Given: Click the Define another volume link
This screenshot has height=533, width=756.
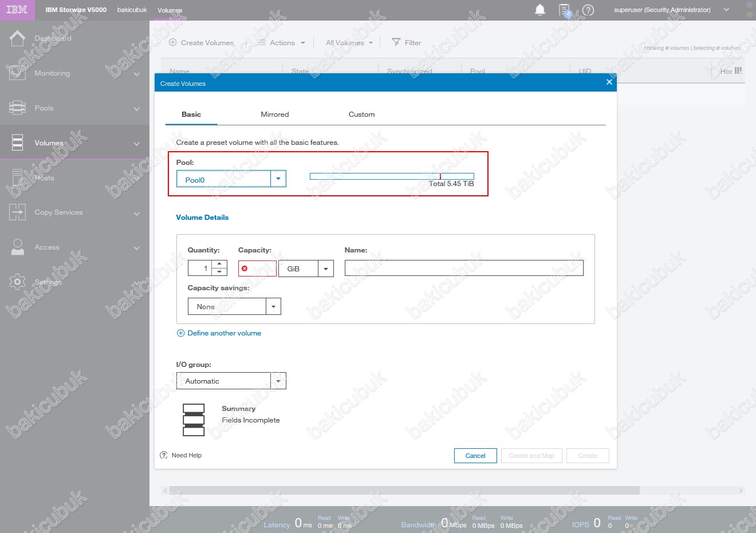Looking at the screenshot, I should pyautogui.click(x=225, y=333).
